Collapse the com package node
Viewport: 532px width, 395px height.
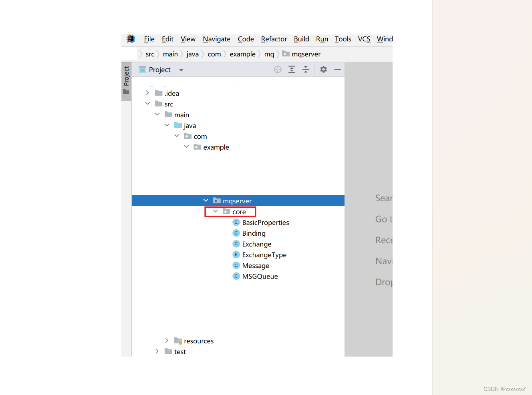coord(177,136)
